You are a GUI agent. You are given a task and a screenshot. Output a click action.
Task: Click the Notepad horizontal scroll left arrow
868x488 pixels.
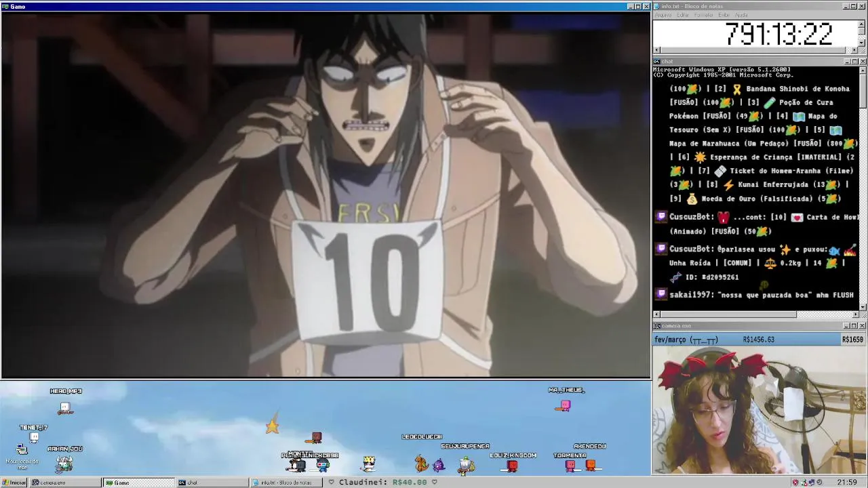[x=656, y=50]
